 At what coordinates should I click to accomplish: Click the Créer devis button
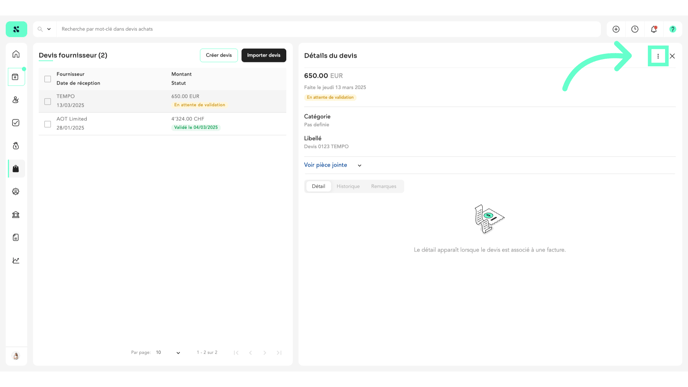pyautogui.click(x=219, y=55)
